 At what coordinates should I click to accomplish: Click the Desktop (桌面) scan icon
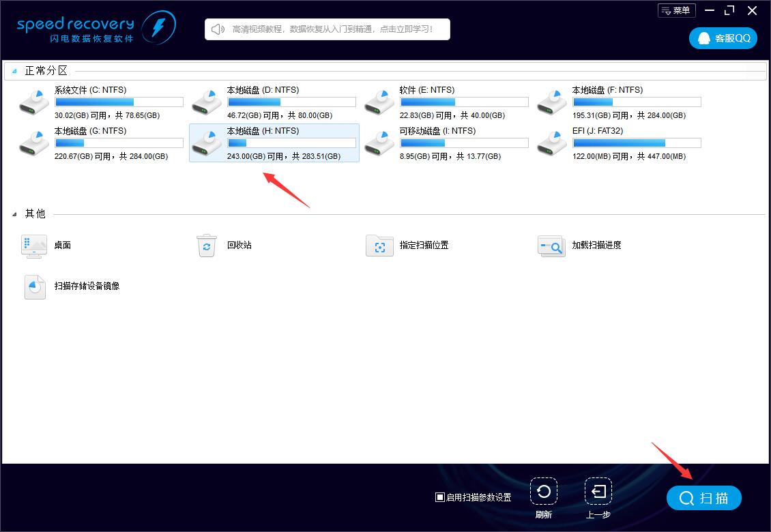coord(34,246)
